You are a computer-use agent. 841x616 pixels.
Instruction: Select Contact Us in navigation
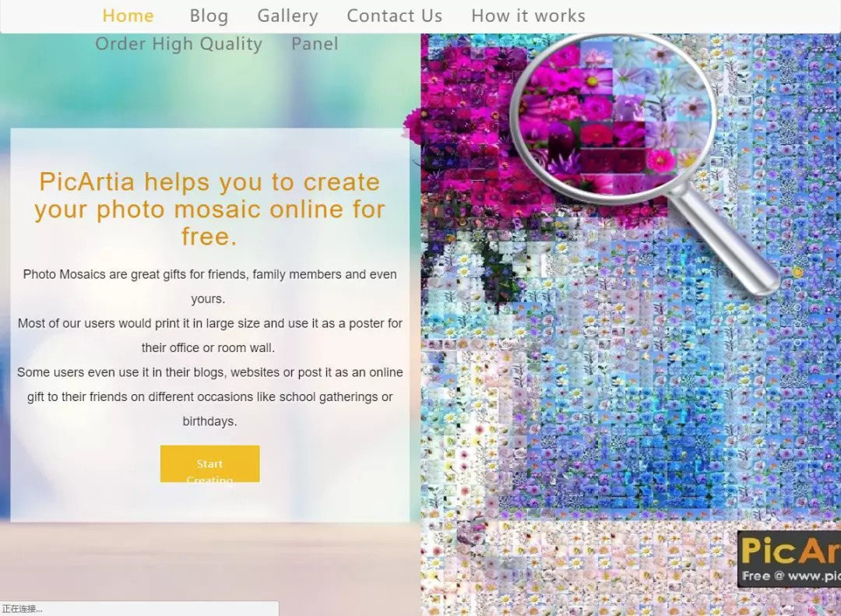coord(394,16)
